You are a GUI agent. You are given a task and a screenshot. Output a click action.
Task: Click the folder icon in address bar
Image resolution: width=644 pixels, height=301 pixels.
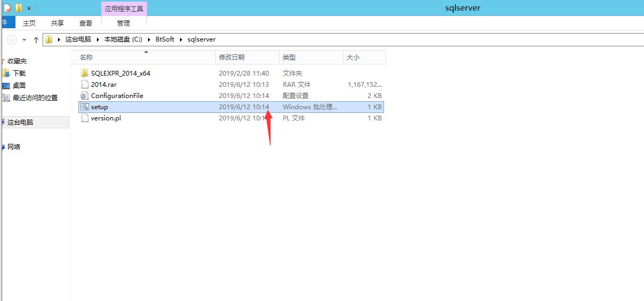pyautogui.click(x=49, y=39)
